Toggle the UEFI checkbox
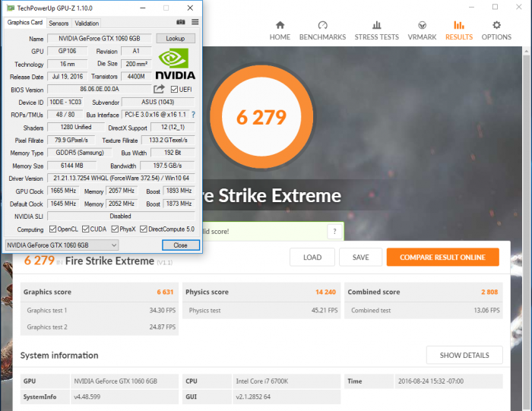Viewport: 532px width, 411px height. [x=174, y=89]
